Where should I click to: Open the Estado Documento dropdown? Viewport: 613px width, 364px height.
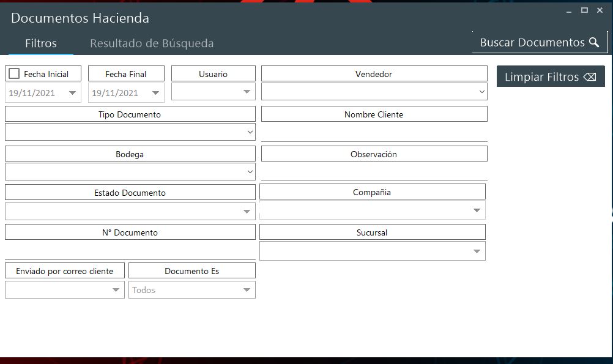point(247,212)
